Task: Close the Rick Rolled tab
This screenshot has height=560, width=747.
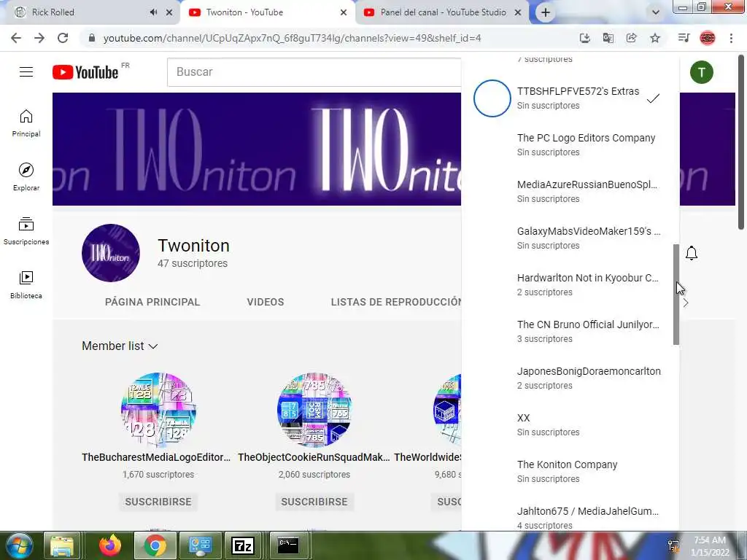Action: coord(169,12)
